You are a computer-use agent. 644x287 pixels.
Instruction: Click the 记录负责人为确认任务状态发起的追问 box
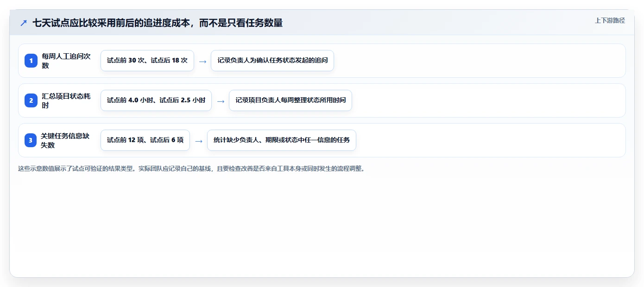click(x=272, y=61)
